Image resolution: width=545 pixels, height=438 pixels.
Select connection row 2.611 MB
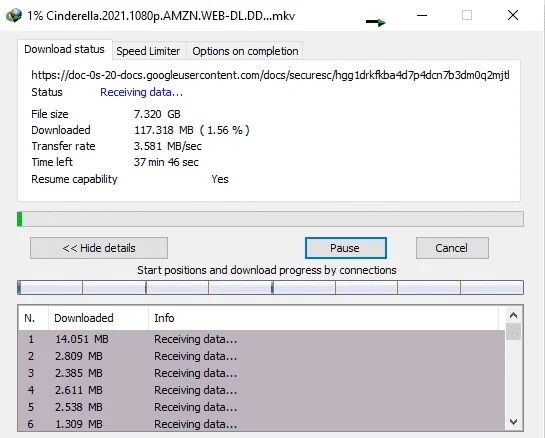(261, 390)
